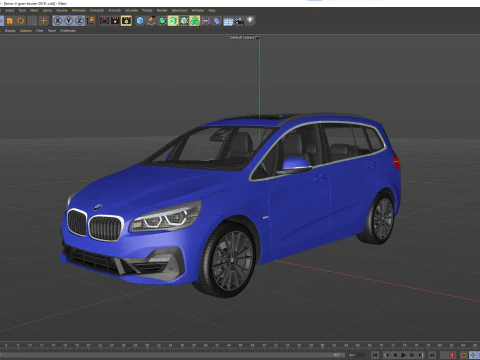Image resolution: width=480 pixels, height=360 pixels.
Task: Click the Default Camera viewport label
Action: click(x=242, y=37)
